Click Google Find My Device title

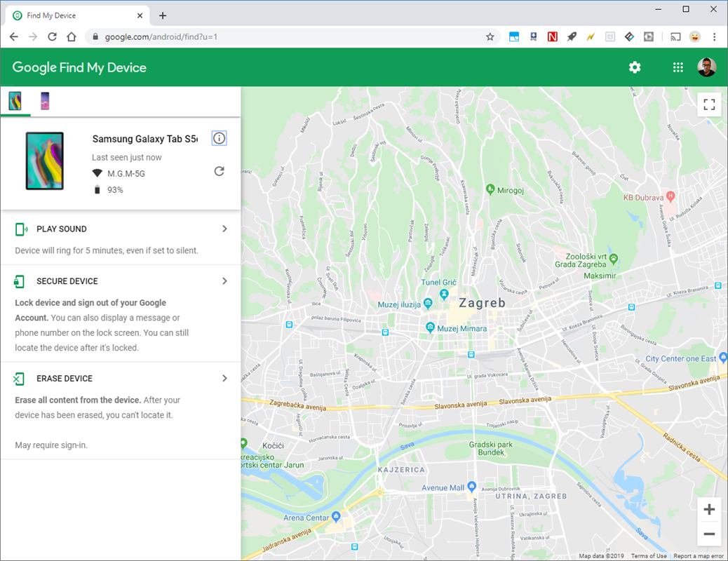(x=79, y=67)
